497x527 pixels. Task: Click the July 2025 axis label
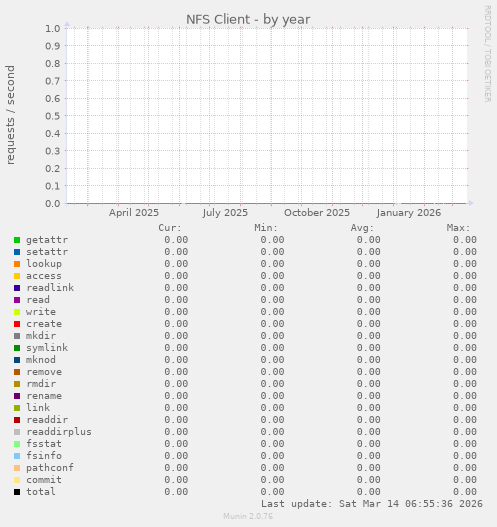point(225,213)
